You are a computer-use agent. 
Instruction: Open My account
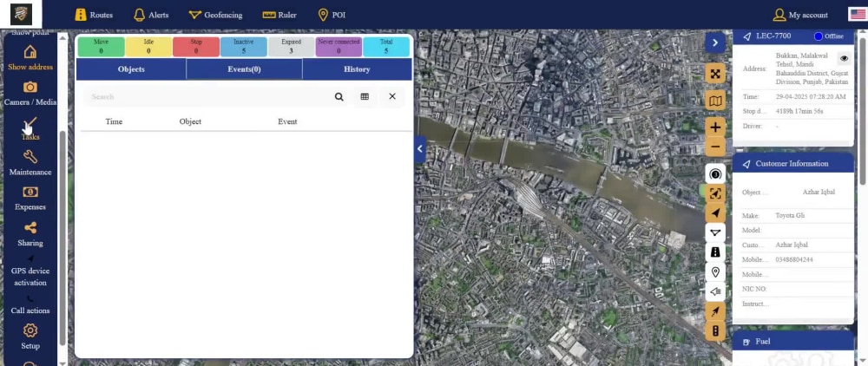(x=800, y=15)
